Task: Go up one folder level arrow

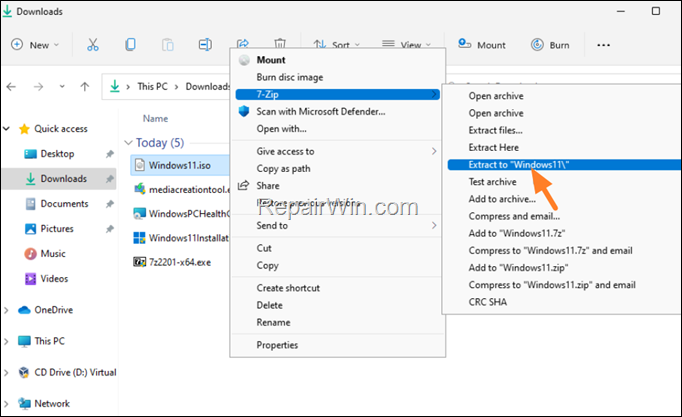Action: tap(85, 87)
